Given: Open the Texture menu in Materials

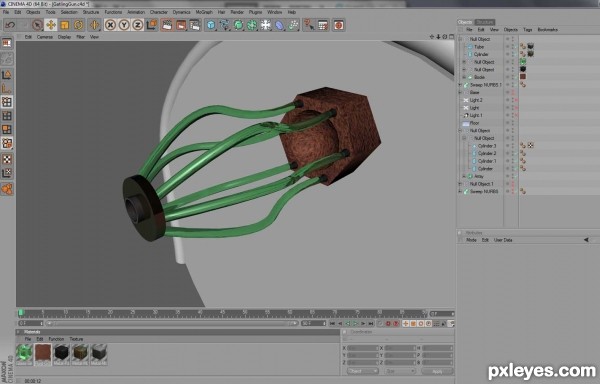Looking at the screenshot, I should (x=76, y=339).
